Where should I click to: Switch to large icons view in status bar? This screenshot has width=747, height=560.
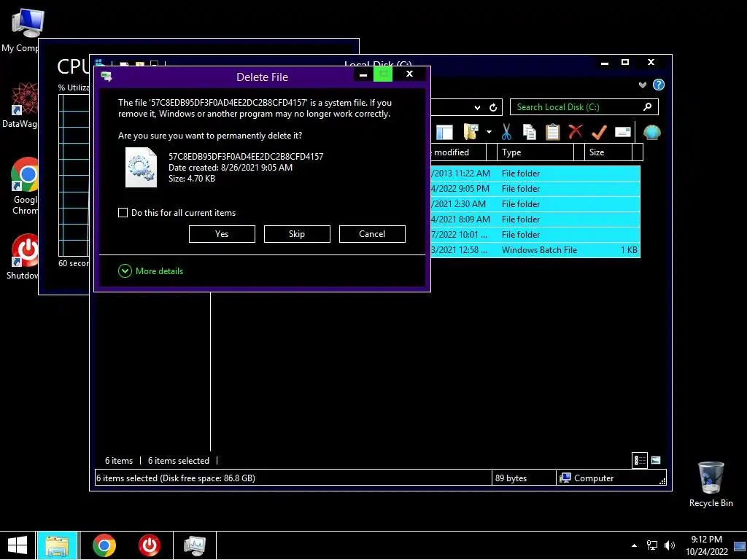click(656, 460)
